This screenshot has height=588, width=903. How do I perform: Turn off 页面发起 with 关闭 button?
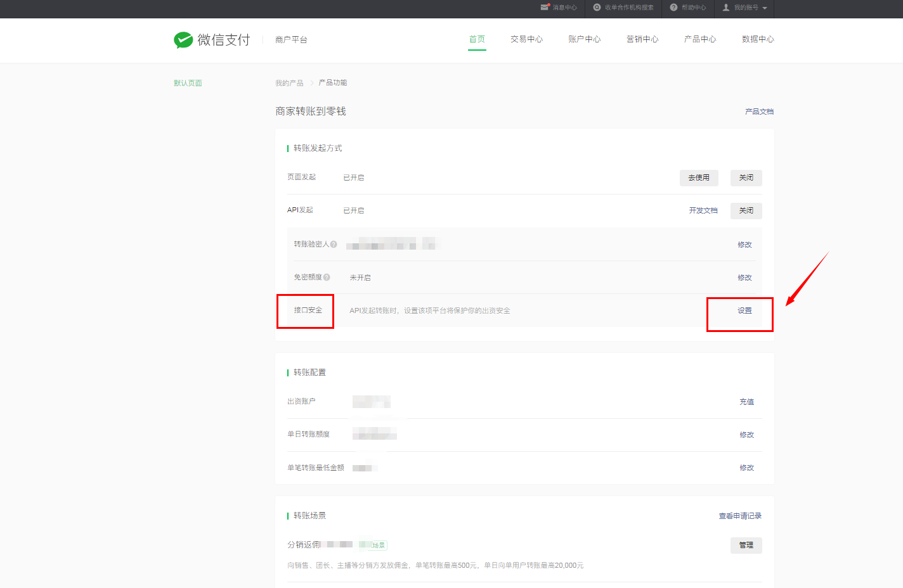coord(746,178)
